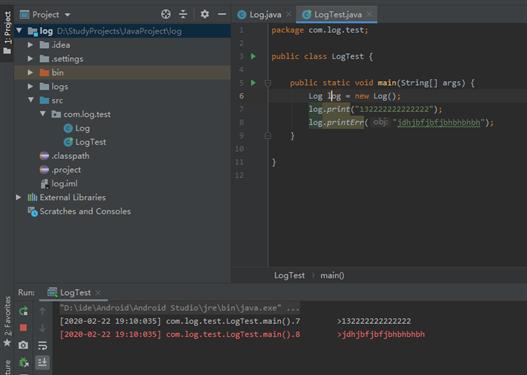Open Project panel settings gear
The image size is (527, 375).
tap(204, 14)
